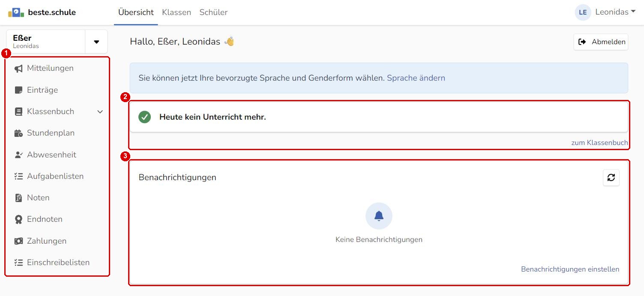Click the Einschreibelisten checklist icon
Screen dimensions: 644x296
(x=18, y=263)
